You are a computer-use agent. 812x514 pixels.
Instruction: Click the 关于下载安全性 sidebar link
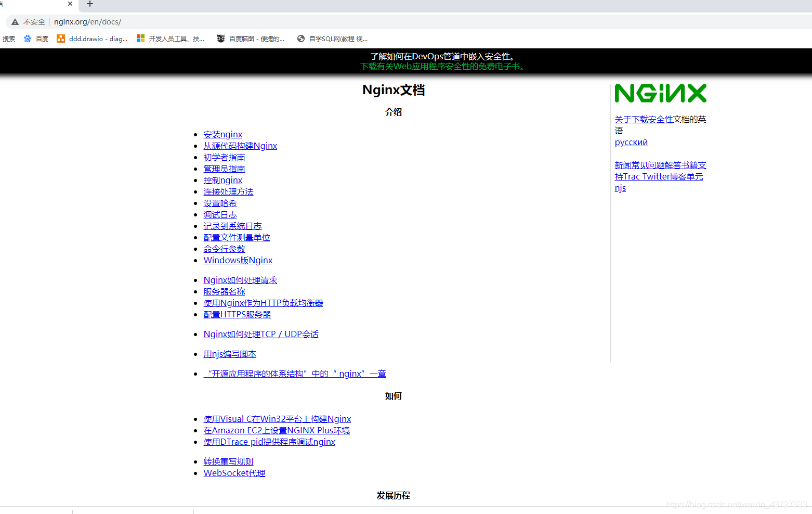pos(644,119)
